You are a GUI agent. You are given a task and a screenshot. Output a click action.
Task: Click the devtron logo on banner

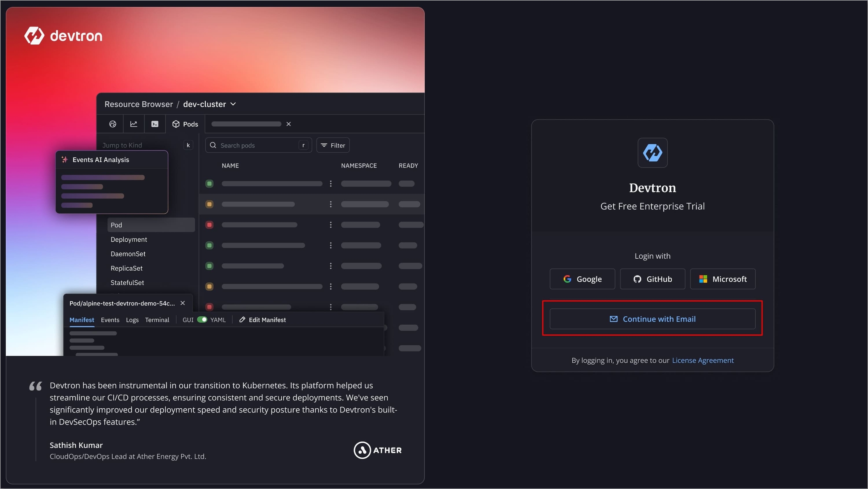click(x=63, y=36)
